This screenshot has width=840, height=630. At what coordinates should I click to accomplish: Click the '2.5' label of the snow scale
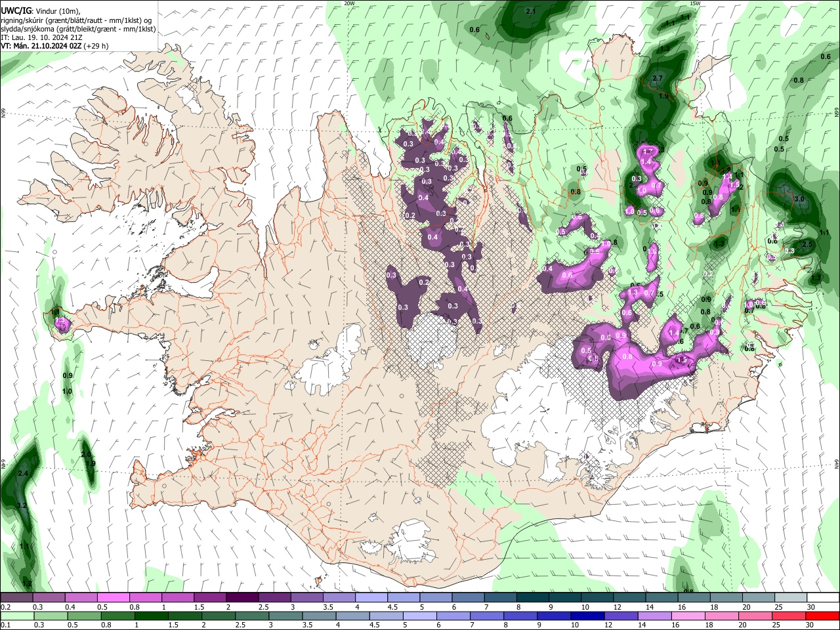coord(263,607)
